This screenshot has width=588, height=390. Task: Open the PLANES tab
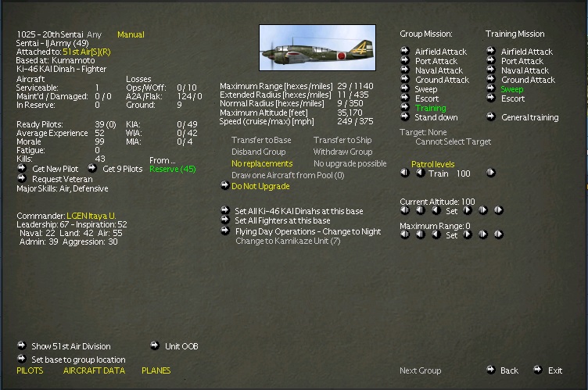point(156,370)
